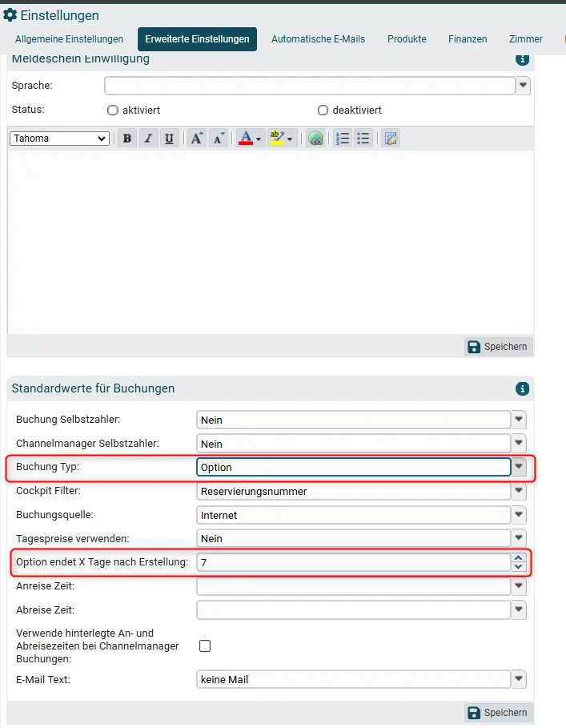This screenshot has width=566, height=728.
Task: Click the underline formatting icon
Action: (170, 139)
